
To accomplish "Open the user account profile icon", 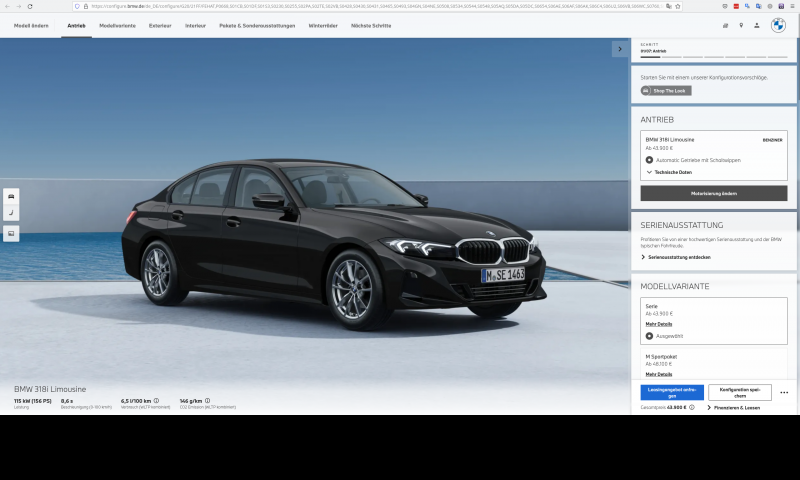I will coord(757,25).
